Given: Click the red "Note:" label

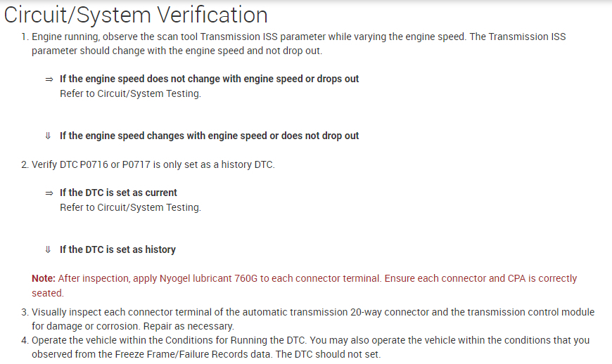Looking at the screenshot, I should click(44, 278).
